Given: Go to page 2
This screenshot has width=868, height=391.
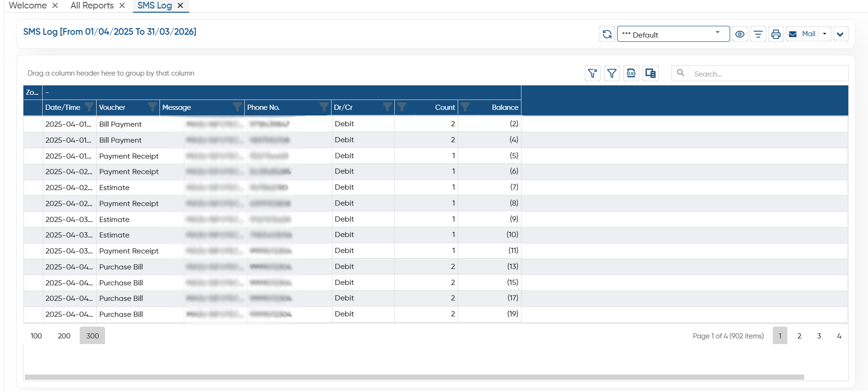Looking at the screenshot, I should (800, 336).
